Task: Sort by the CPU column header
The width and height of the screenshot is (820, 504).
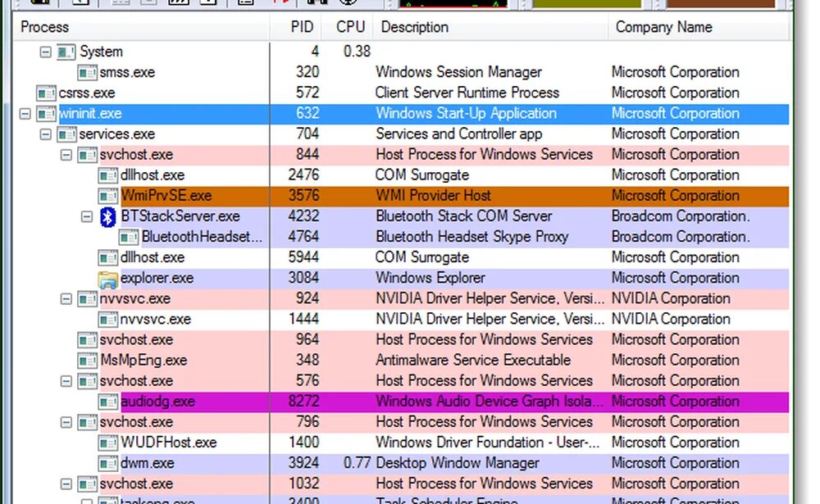Action: pos(347,27)
